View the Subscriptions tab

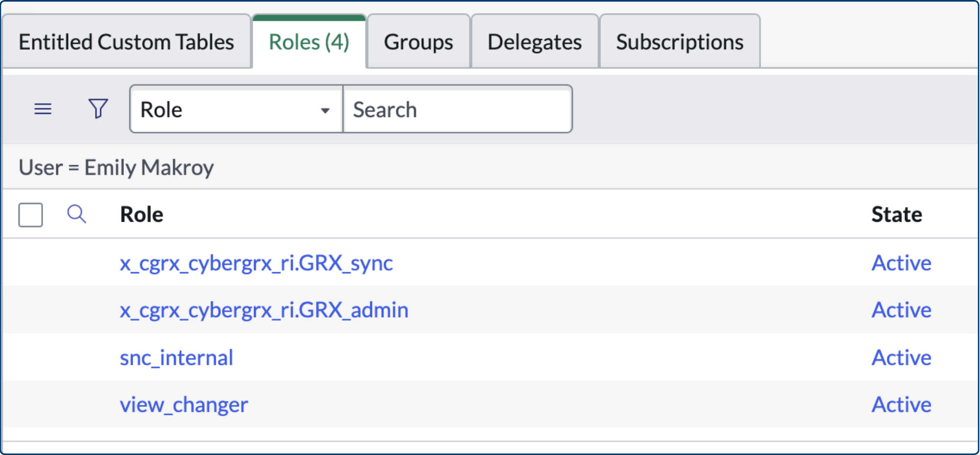(x=679, y=41)
